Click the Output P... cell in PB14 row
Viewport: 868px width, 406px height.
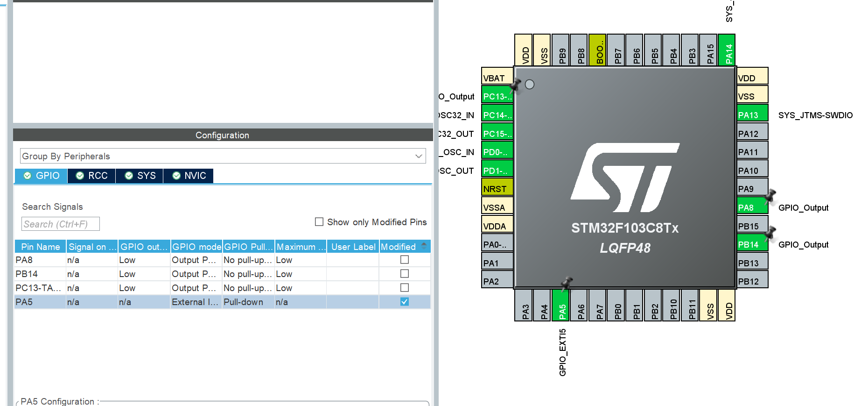(196, 274)
